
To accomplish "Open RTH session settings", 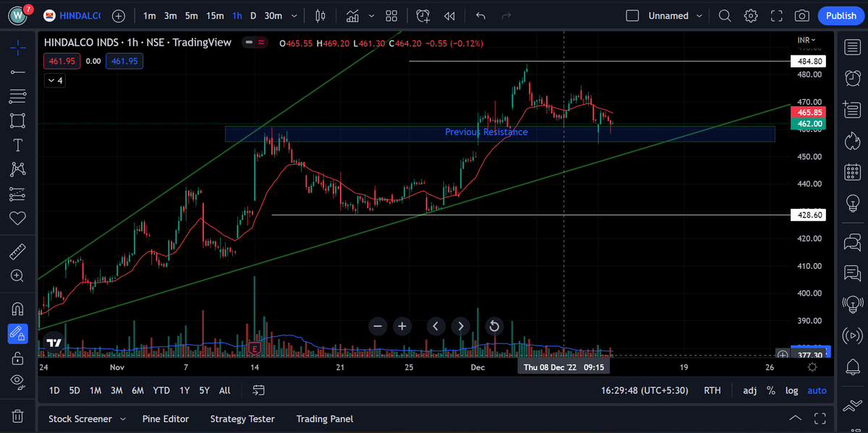I will pyautogui.click(x=712, y=390).
